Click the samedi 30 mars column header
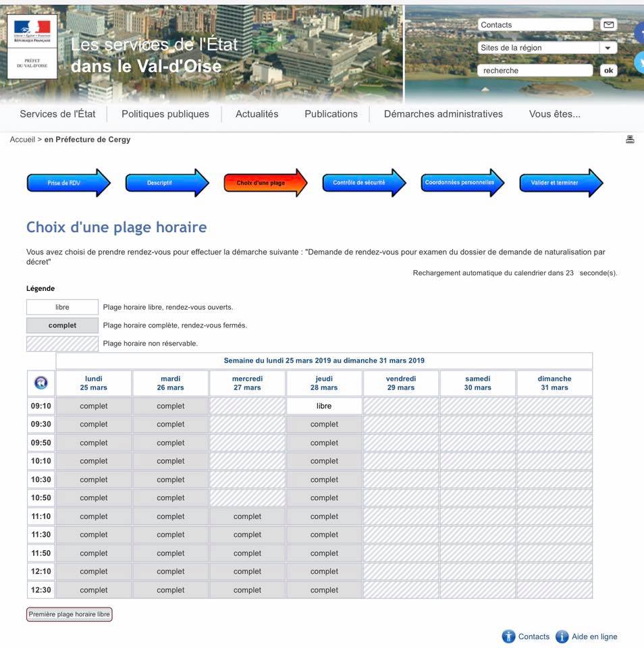The image size is (644, 648). 478,383
